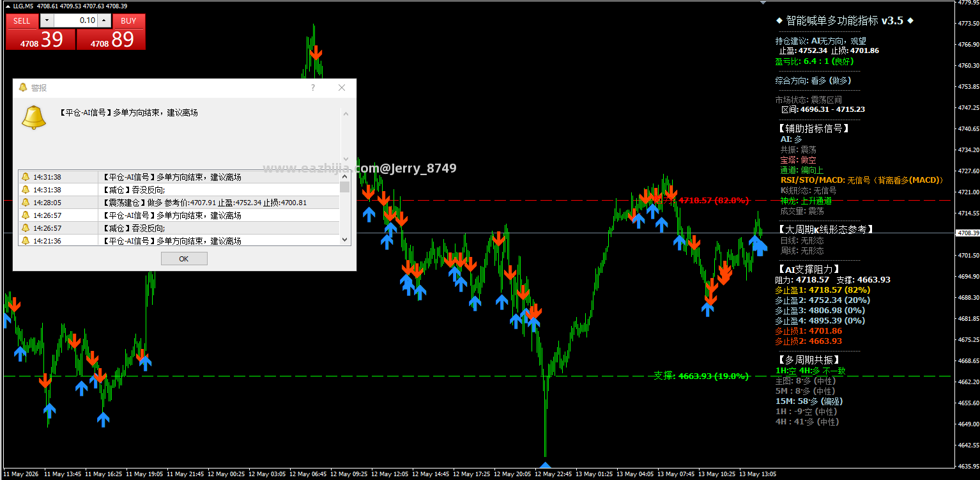Click the red sell arrow at the chart peak

(x=316, y=52)
